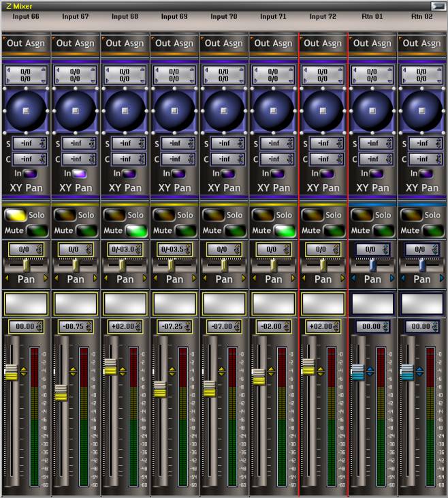Mute the Input 71 channel

click(x=285, y=231)
